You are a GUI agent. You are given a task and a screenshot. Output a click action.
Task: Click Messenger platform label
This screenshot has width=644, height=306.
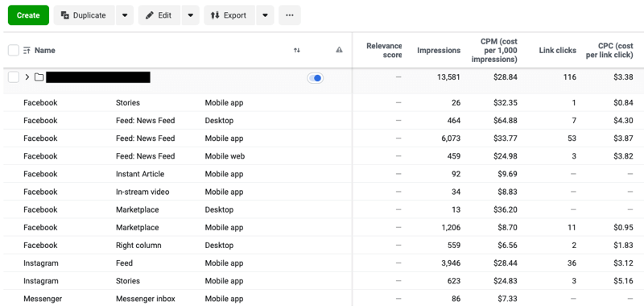43,299
